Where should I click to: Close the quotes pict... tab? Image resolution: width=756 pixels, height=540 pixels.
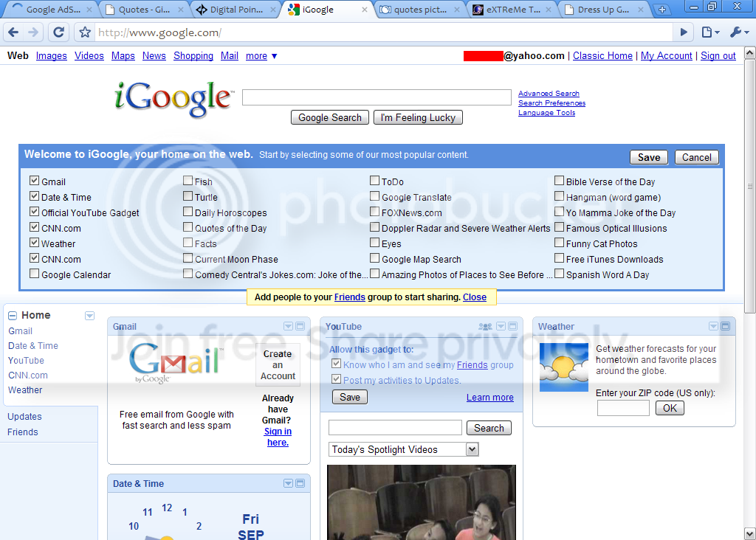coord(456,10)
